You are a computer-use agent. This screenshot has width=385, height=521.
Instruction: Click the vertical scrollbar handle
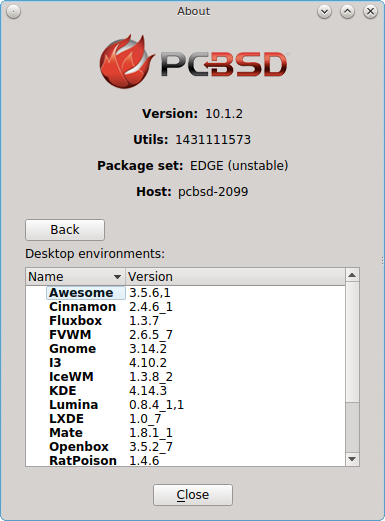pos(352,342)
